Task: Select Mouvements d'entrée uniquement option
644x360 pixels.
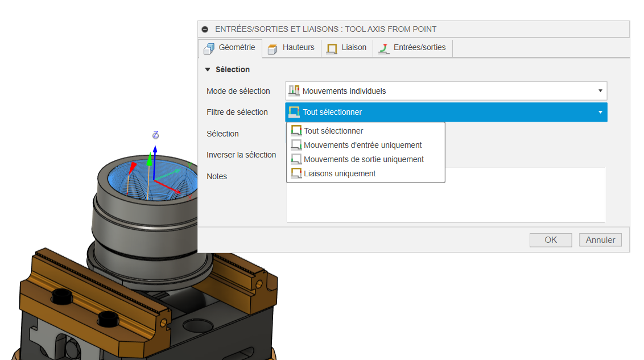Action: point(362,145)
